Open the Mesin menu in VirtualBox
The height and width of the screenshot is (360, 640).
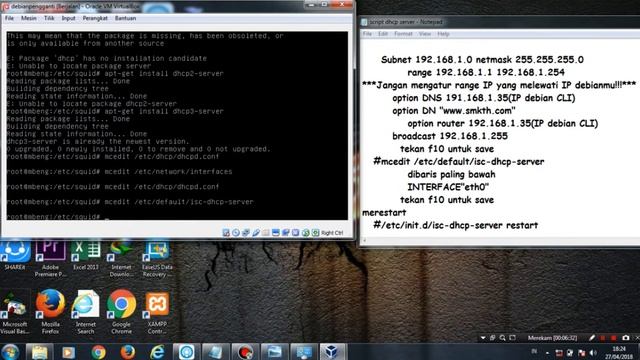pyautogui.click(x=29, y=18)
